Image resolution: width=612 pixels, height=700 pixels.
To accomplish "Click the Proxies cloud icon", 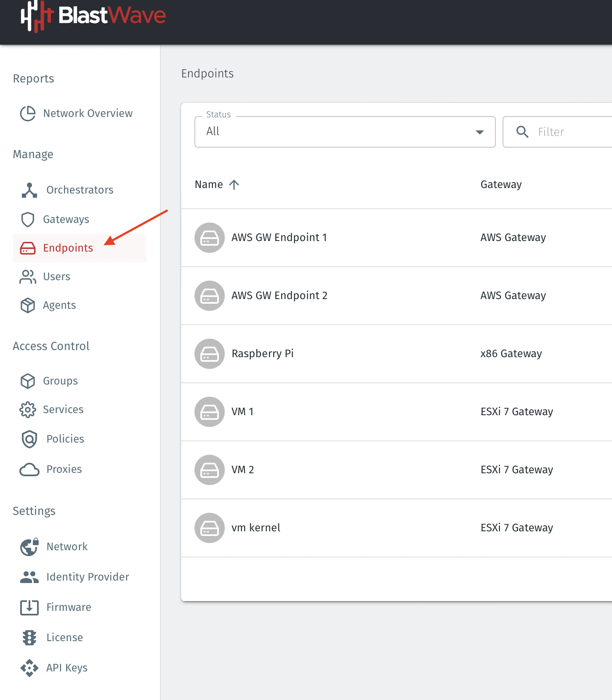I will click(x=29, y=469).
